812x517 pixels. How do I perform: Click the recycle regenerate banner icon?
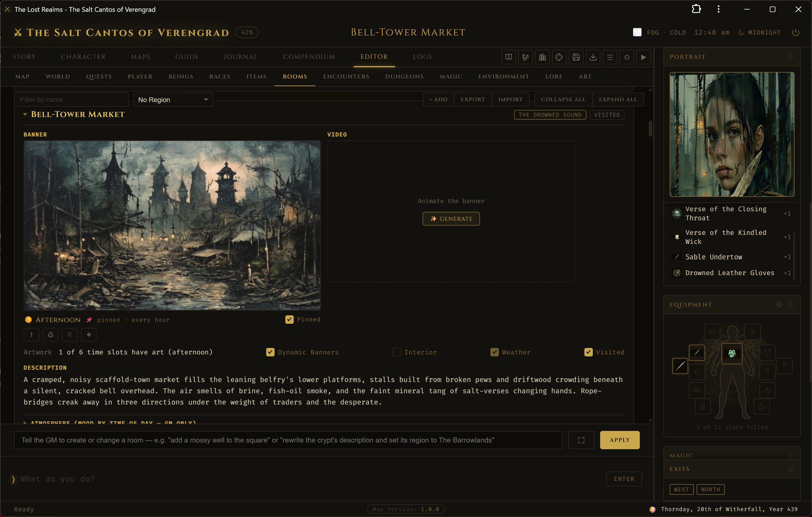pyautogui.click(x=51, y=335)
